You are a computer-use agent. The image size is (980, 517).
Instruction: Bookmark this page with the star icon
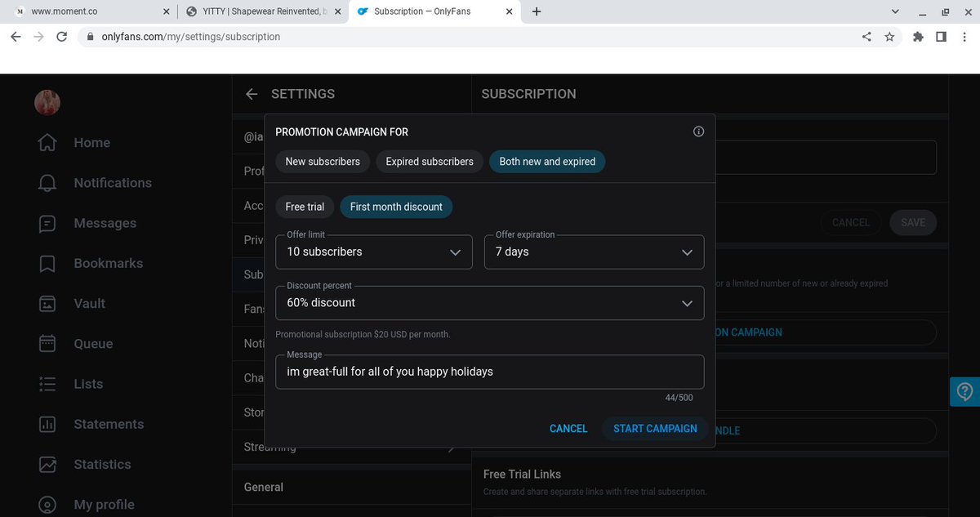pos(889,37)
